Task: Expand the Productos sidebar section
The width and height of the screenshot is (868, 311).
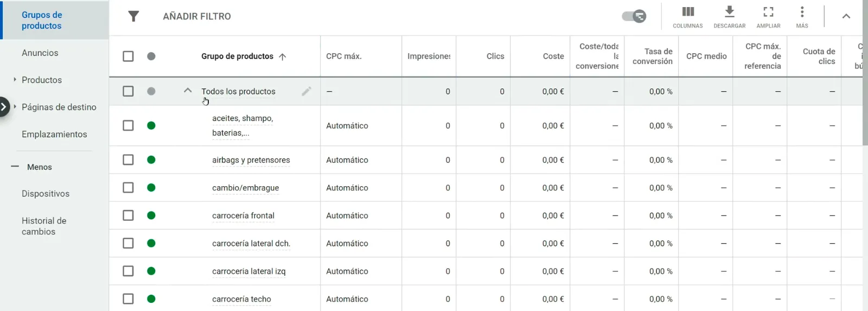Action: tap(15, 80)
